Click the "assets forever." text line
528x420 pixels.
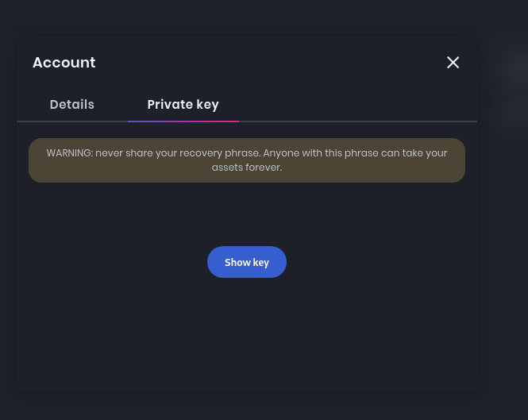pos(246,168)
